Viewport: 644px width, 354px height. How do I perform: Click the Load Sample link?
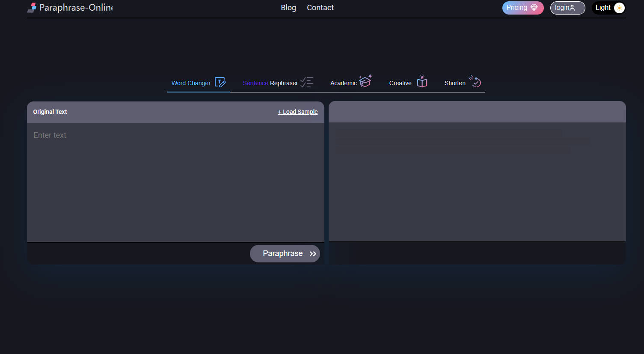(x=298, y=112)
